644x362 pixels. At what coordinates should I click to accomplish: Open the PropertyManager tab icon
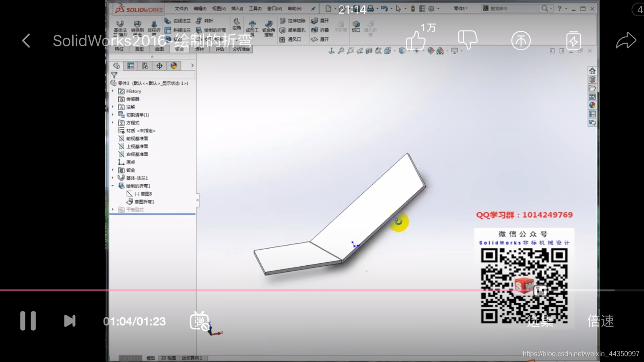(x=131, y=66)
